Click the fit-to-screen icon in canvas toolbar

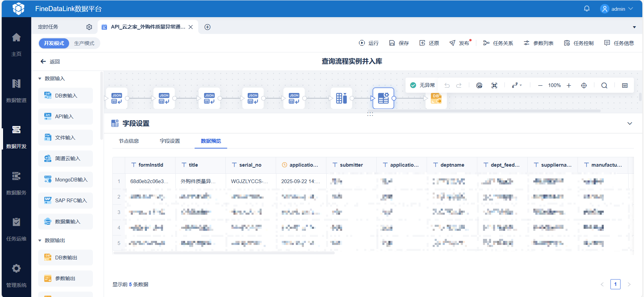click(x=494, y=85)
